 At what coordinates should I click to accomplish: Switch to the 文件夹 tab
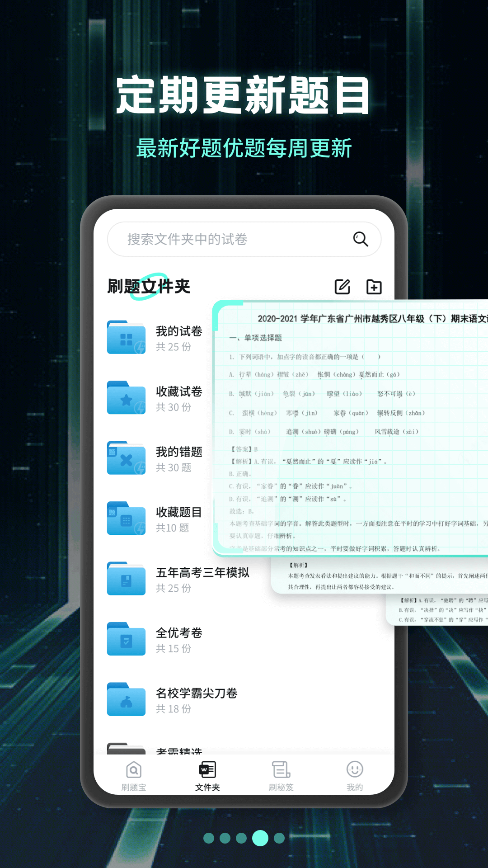(207, 776)
